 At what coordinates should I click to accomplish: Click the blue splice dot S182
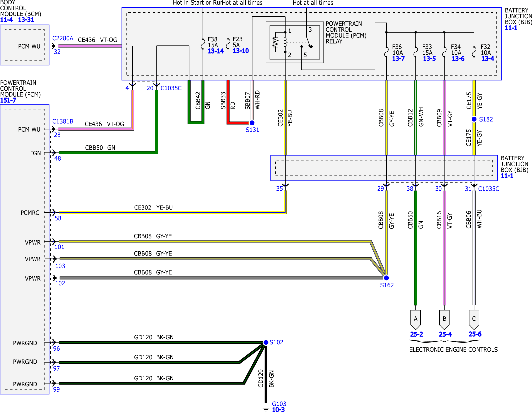tap(474, 119)
